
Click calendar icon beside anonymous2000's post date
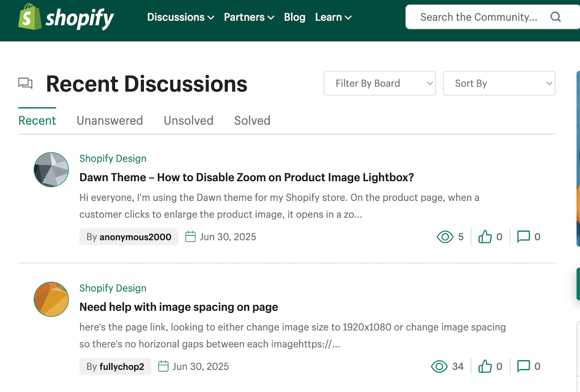(190, 236)
